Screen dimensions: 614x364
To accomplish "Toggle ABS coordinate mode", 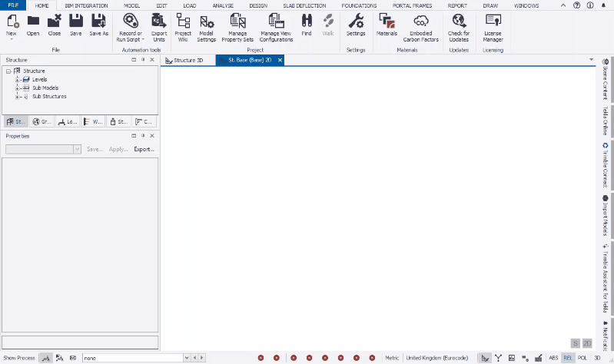I will coord(553,358).
